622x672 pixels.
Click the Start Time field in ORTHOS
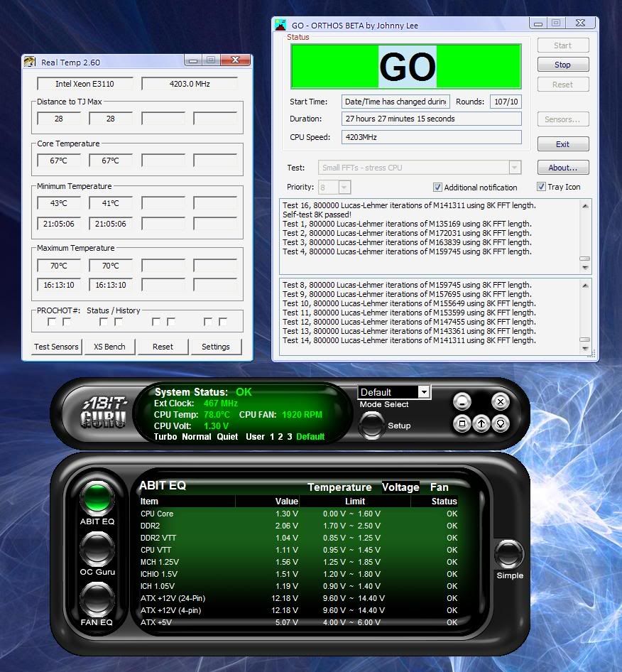[395, 102]
